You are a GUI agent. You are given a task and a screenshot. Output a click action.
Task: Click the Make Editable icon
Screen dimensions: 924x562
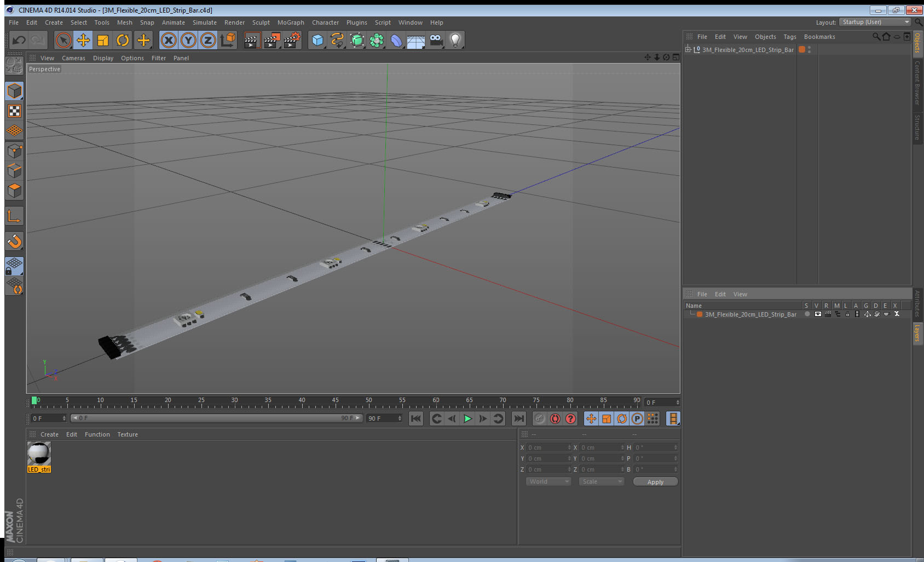14,66
